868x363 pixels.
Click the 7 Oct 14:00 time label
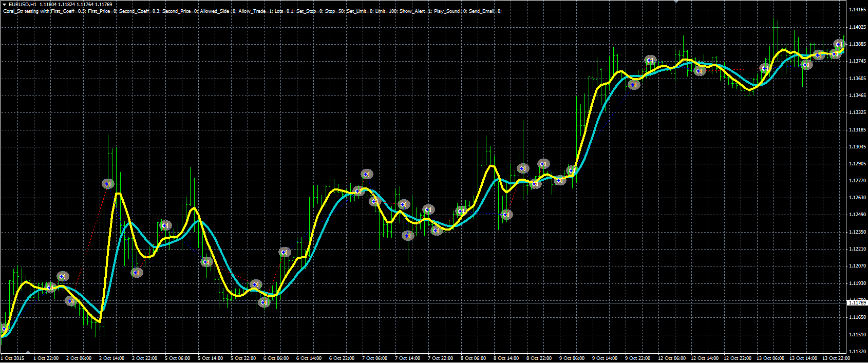(x=408, y=358)
